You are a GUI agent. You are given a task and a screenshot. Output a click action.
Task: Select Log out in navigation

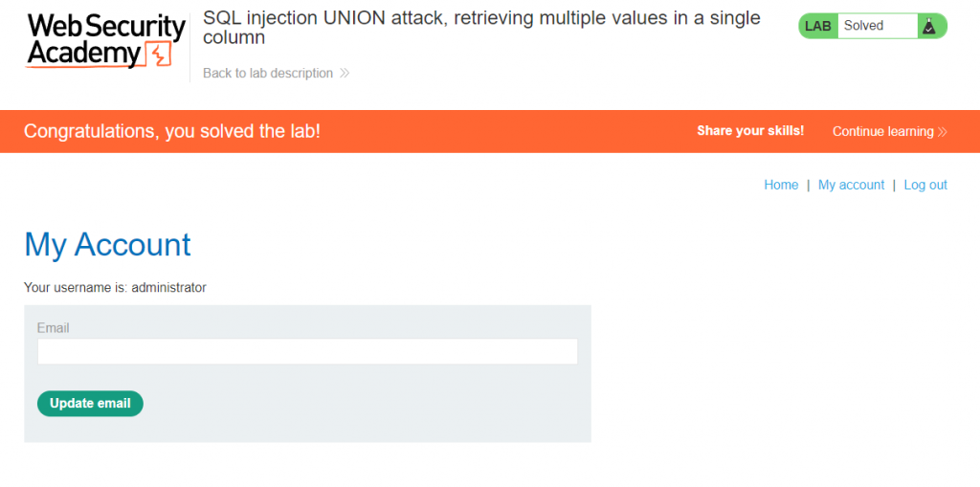925,186
